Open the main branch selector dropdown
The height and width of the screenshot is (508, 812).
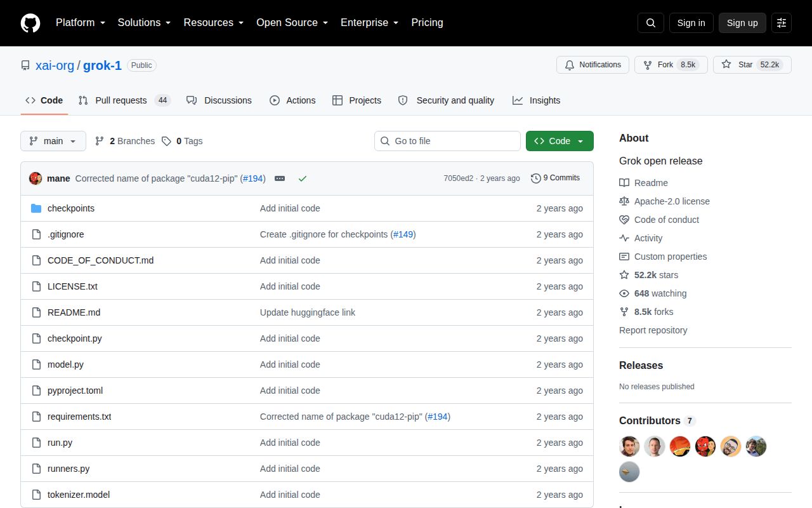[x=53, y=141]
